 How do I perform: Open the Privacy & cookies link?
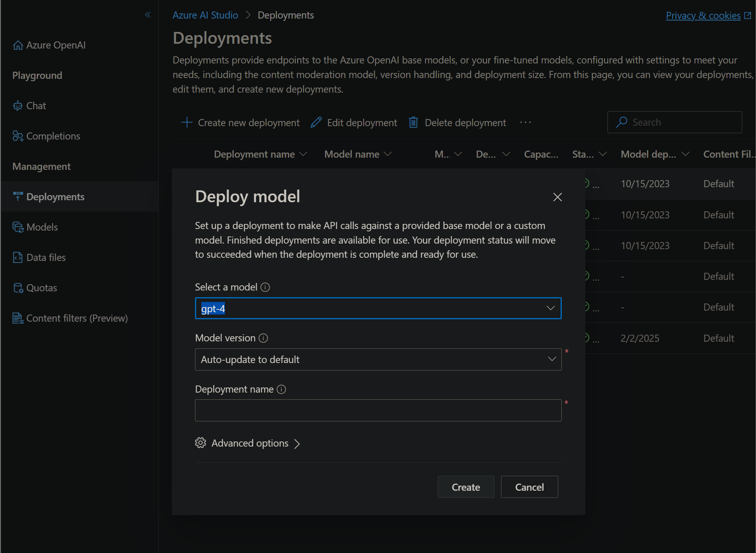(x=703, y=15)
